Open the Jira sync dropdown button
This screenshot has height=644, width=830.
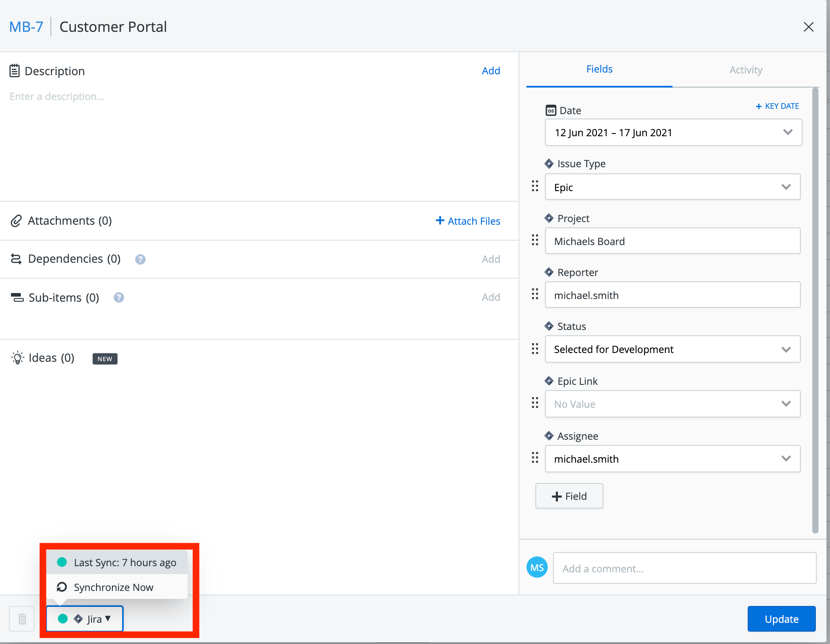pos(85,619)
